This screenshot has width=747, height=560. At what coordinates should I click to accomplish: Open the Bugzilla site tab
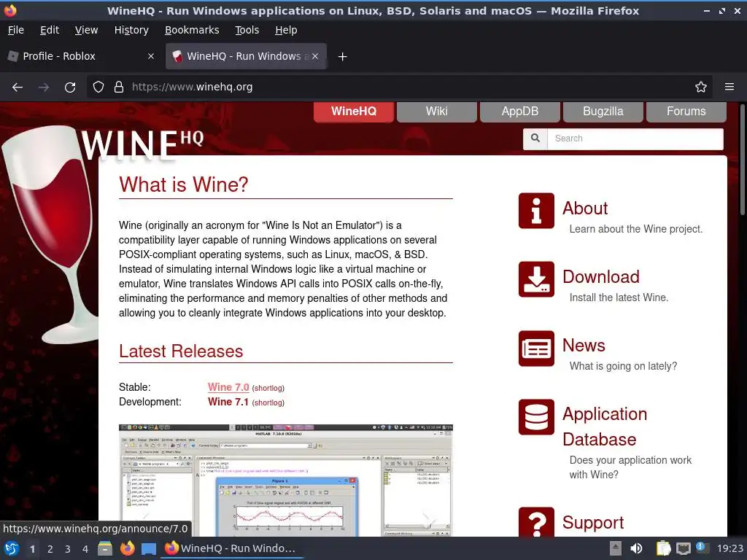pyautogui.click(x=603, y=112)
